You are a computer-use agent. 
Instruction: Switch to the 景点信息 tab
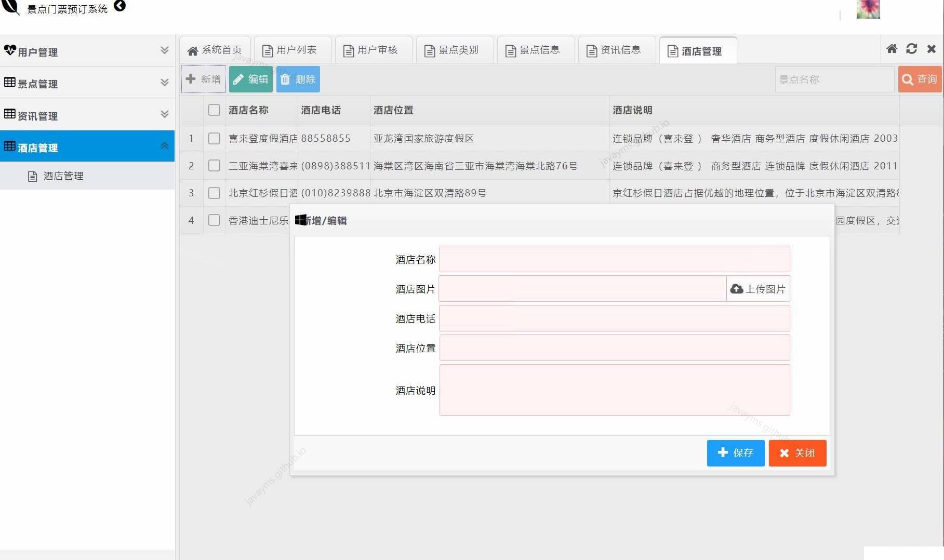(536, 49)
